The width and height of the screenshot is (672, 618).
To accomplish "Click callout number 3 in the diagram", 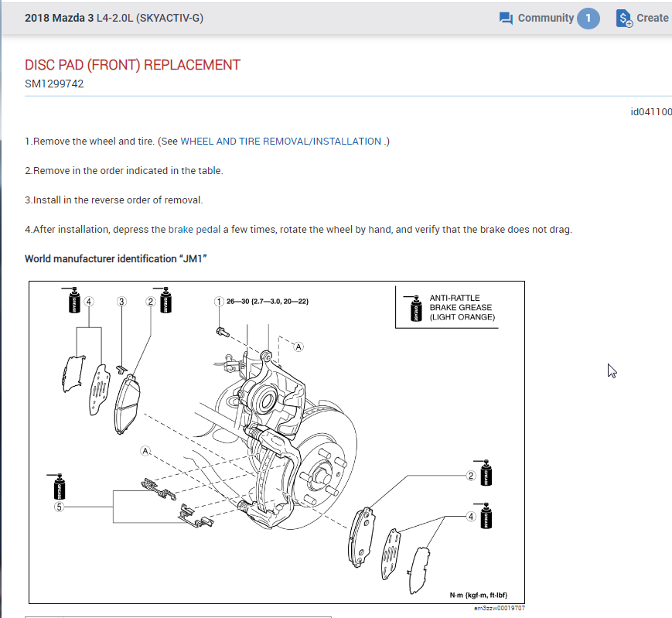I will [121, 301].
